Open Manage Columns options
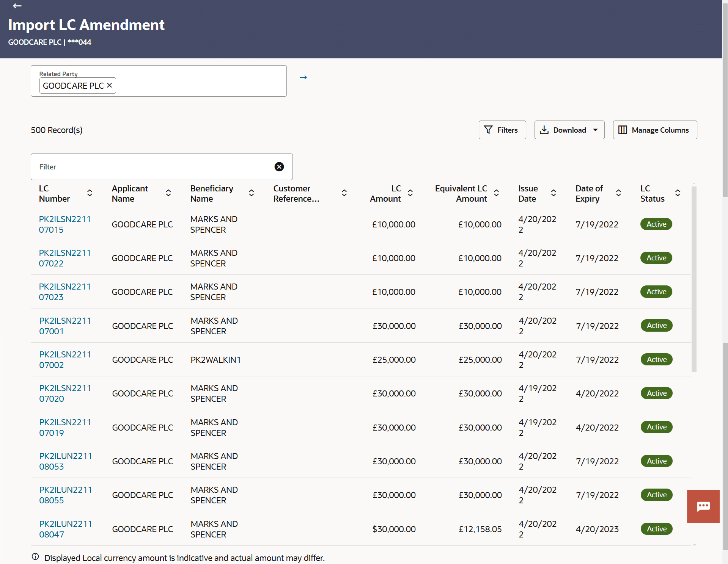Image resolution: width=728 pixels, height=564 pixels. click(655, 130)
